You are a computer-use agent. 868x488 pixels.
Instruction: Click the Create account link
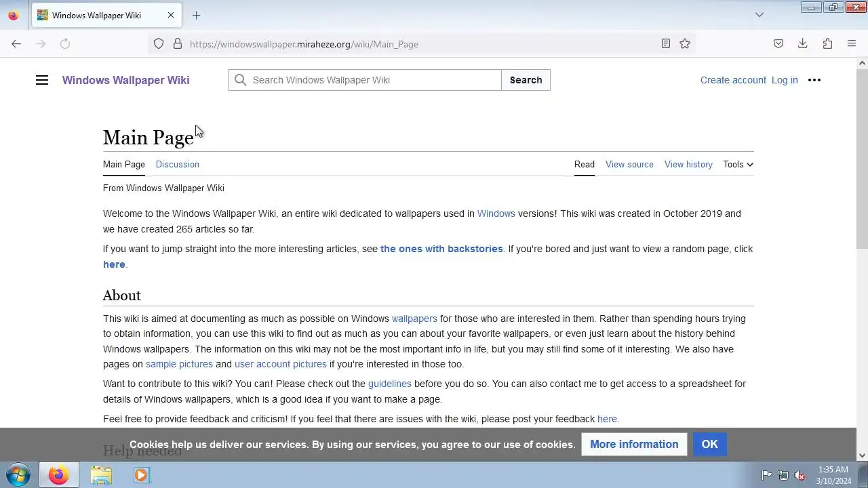(x=733, y=80)
